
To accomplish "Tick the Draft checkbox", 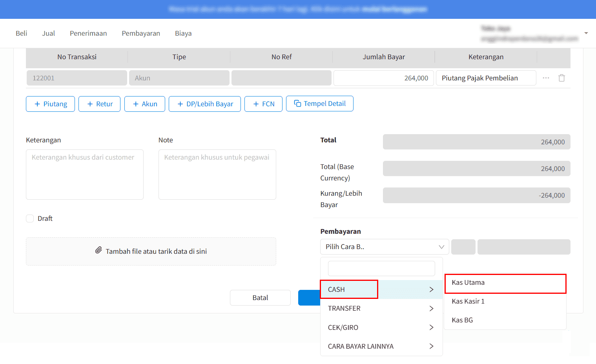I will 30,218.
